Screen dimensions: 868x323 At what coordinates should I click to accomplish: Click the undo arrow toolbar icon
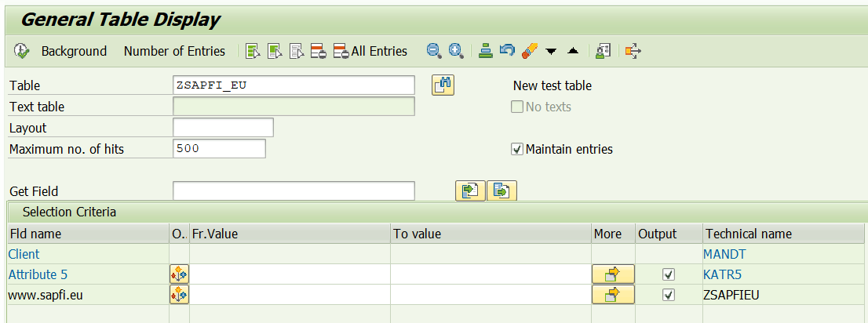tap(507, 51)
